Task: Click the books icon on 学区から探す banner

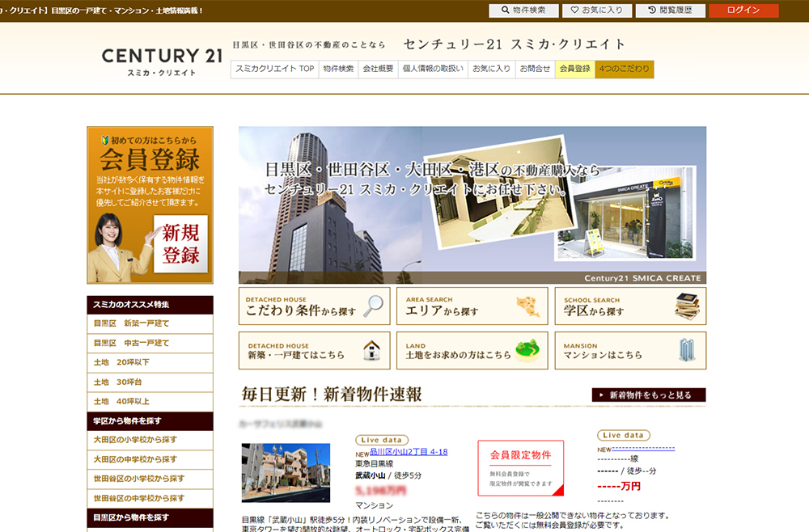Action: point(687,306)
